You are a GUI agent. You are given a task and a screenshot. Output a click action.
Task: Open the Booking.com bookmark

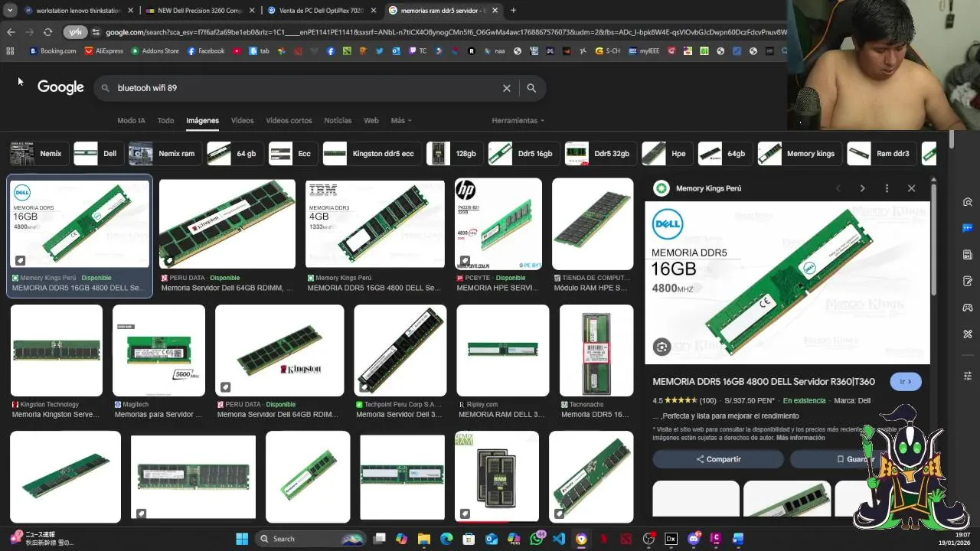(x=53, y=51)
